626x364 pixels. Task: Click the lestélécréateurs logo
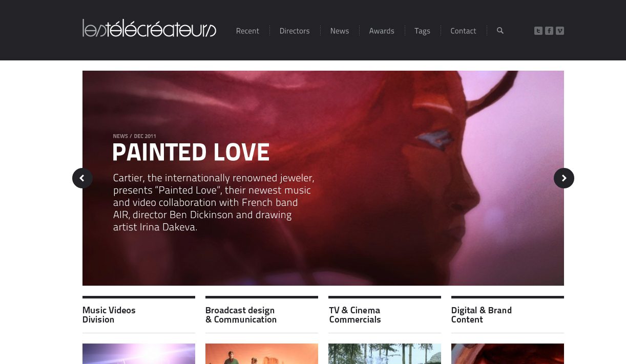[149, 28]
